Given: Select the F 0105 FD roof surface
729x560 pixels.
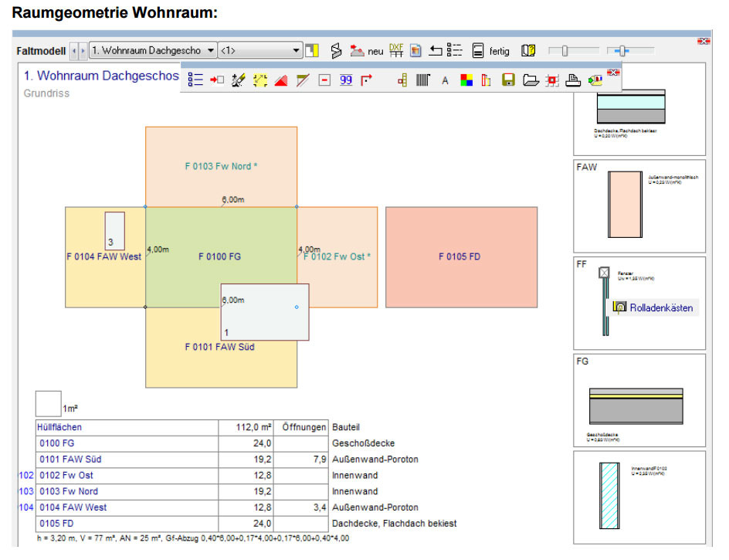Looking at the screenshot, I should click(x=461, y=257).
